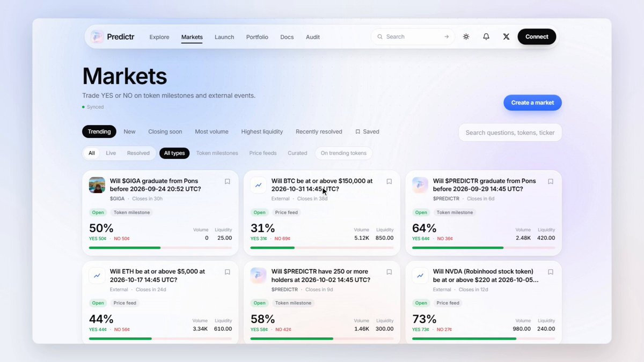Viewport: 644px width, 362px height.
Task: Bookmark the $PREDICTR 250 holders market
Action: pyautogui.click(x=389, y=272)
